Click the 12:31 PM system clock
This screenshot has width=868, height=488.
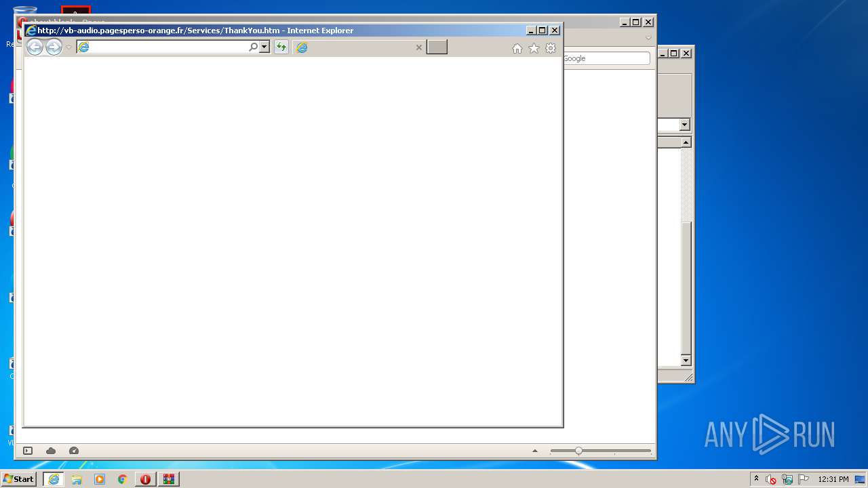[833, 479]
